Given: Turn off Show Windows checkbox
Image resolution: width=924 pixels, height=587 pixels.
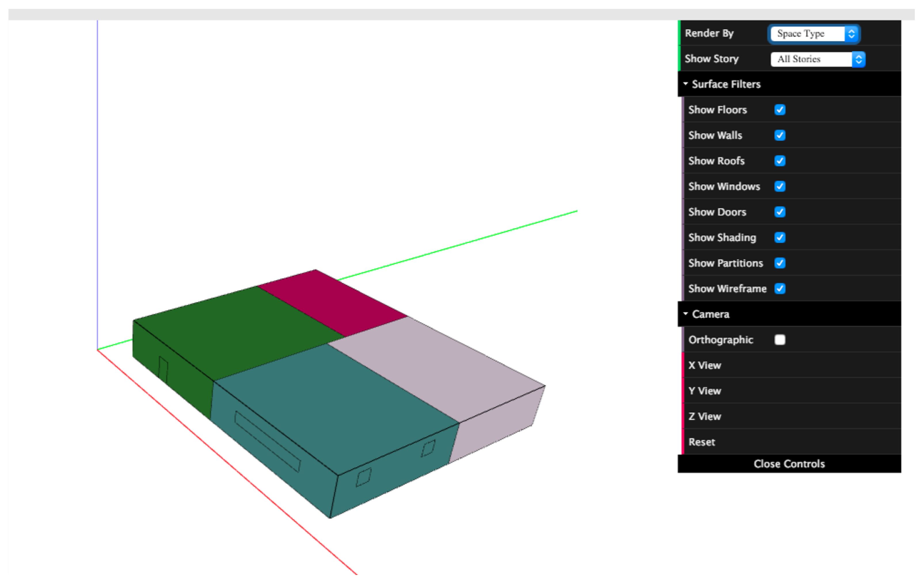Looking at the screenshot, I should click(x=780, y=186).
